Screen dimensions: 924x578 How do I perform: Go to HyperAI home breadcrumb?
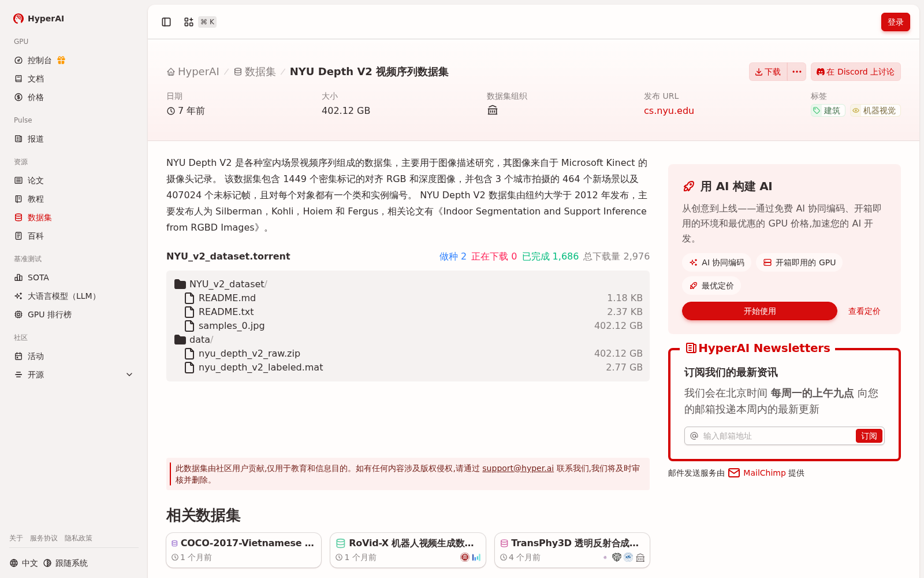click(x=193, y=72)
